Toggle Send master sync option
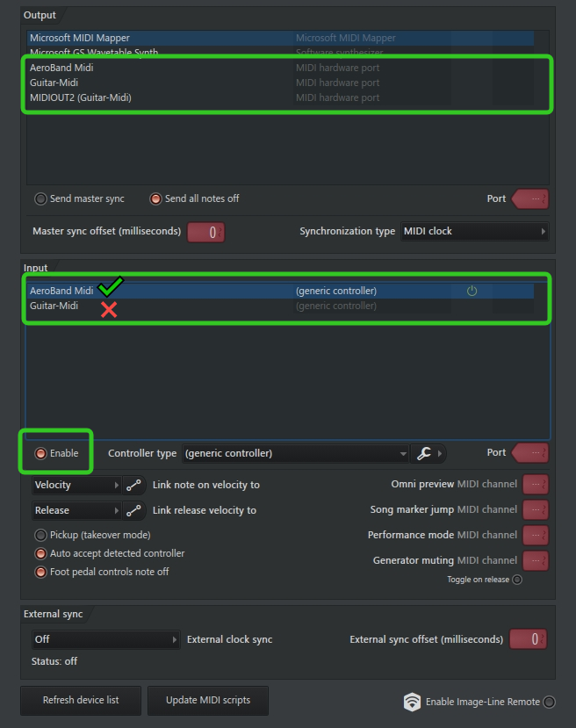Image resolution: width=576 pixels, height=728 pixels. pos(41,198)
